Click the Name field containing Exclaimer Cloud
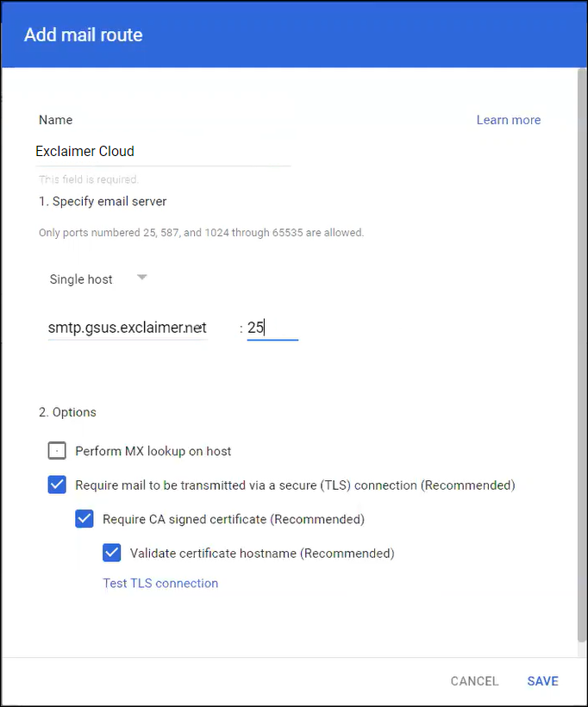The height and width of the screenshot is (707, 588). [162, 152]
